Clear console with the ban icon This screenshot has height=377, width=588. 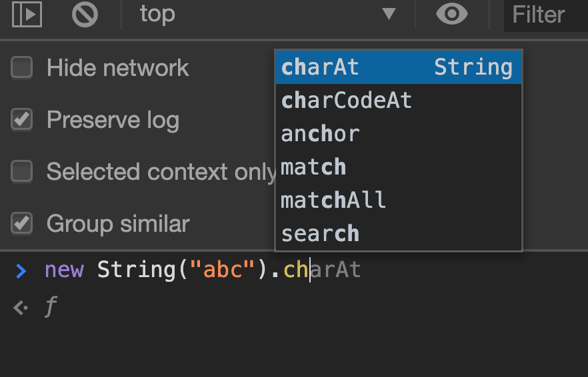click(x=85, y=15)
